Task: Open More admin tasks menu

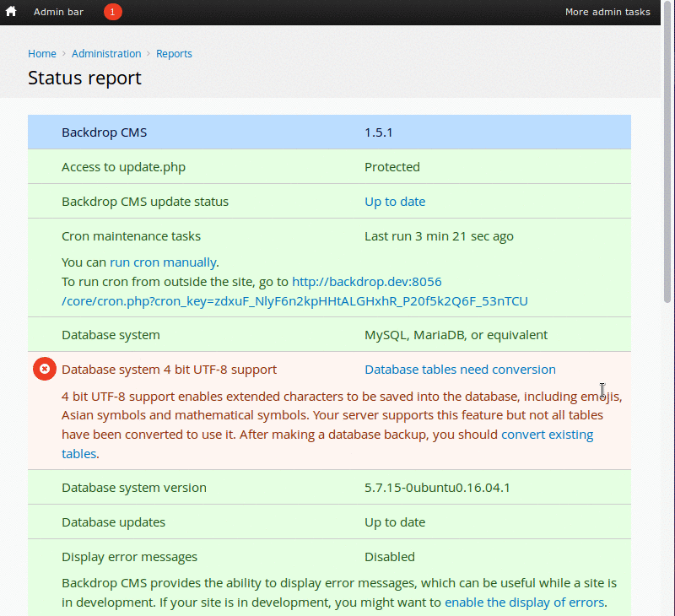Action: tap(607, 12)
